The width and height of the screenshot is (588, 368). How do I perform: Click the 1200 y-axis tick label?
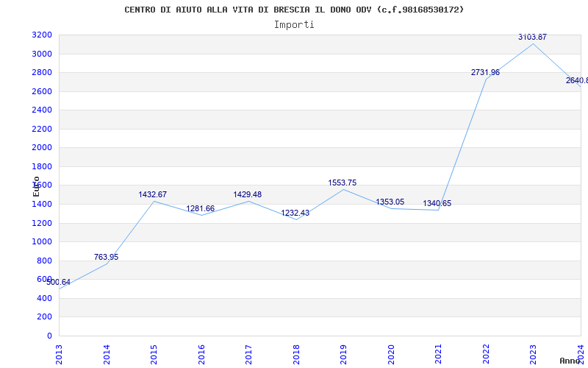pos(42,223)
